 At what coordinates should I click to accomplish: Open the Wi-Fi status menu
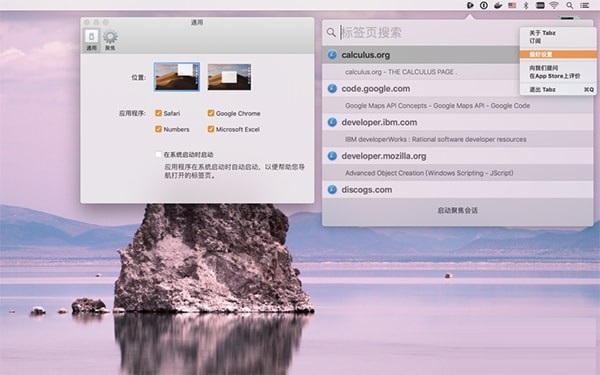point(554,5)
